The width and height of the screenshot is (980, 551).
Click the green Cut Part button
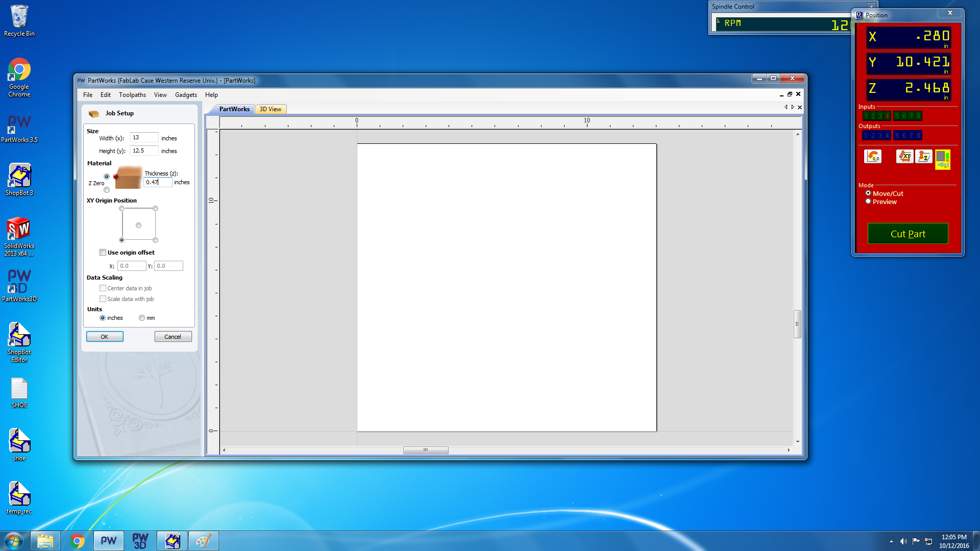908,234
